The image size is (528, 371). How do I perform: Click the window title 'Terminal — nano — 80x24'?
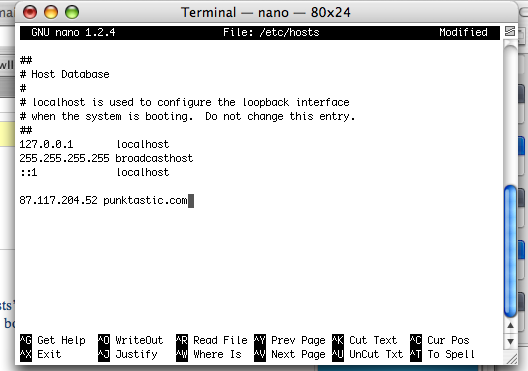click(266, 12)
